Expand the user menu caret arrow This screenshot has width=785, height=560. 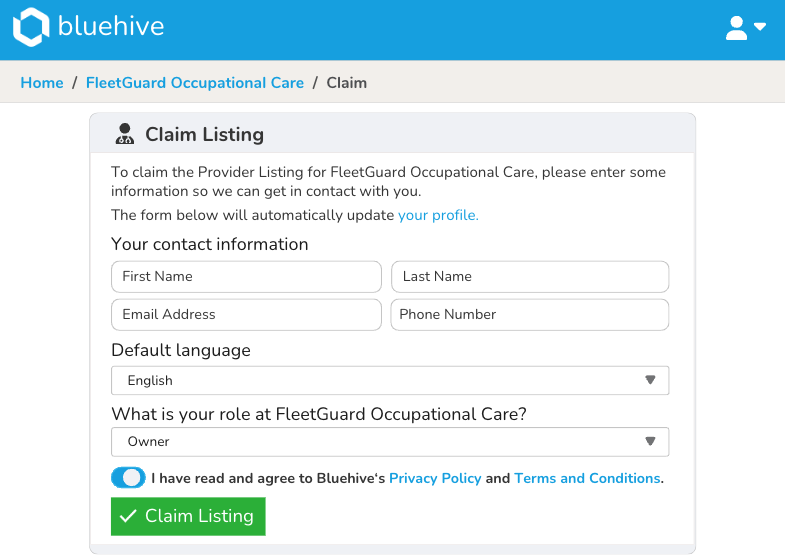point(760,27)
